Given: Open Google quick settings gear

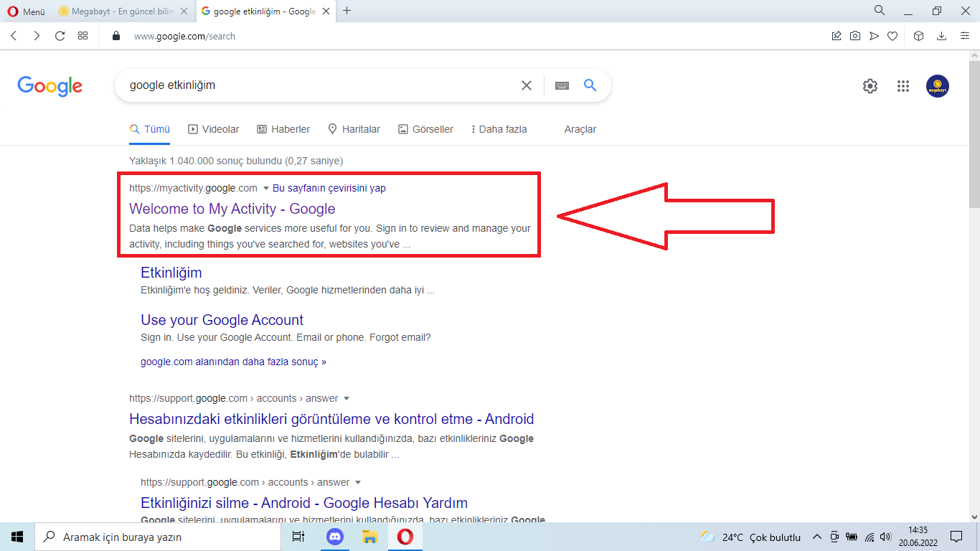Looking at the screenshot, I should 870,85.
